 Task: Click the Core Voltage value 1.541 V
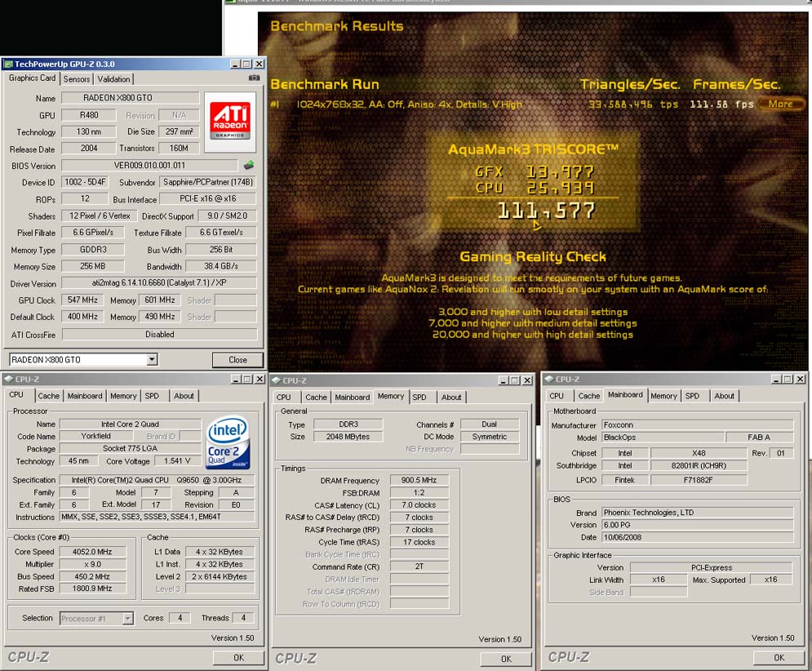(177, 461)
